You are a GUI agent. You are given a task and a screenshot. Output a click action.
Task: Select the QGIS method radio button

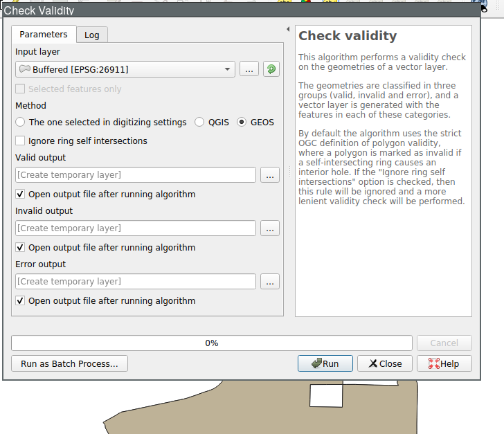pyautogui.click(x=199, y=123)
